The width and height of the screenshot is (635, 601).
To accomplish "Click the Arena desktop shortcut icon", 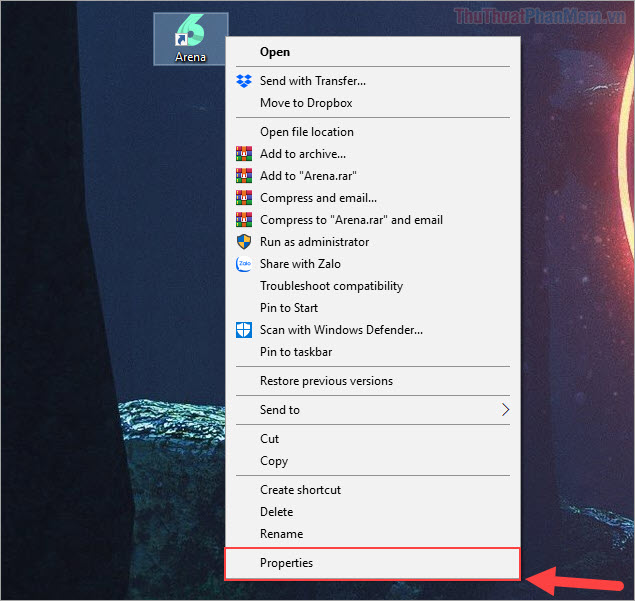I will pos(190,37).
